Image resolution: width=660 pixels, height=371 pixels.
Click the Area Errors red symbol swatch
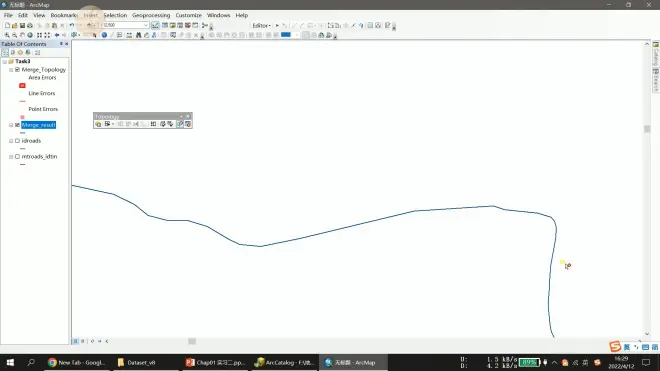(x=22, y=85)
